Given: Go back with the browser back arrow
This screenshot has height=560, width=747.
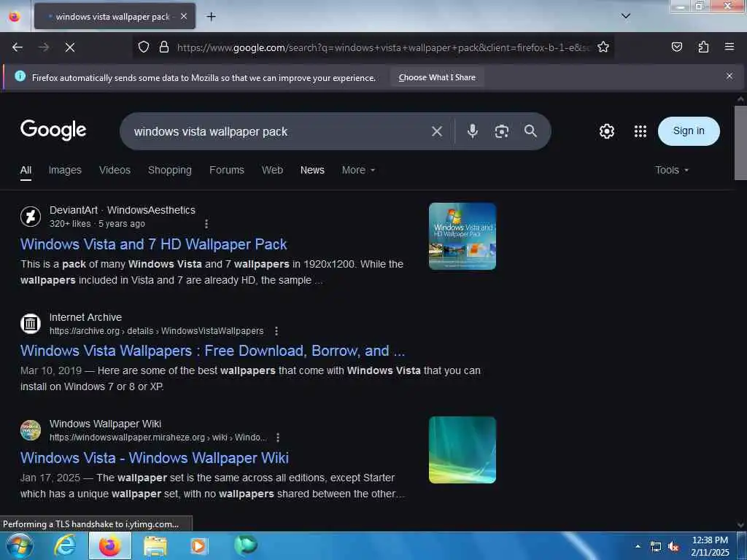Looking at the screenshot, I should (x=18, y=47).
